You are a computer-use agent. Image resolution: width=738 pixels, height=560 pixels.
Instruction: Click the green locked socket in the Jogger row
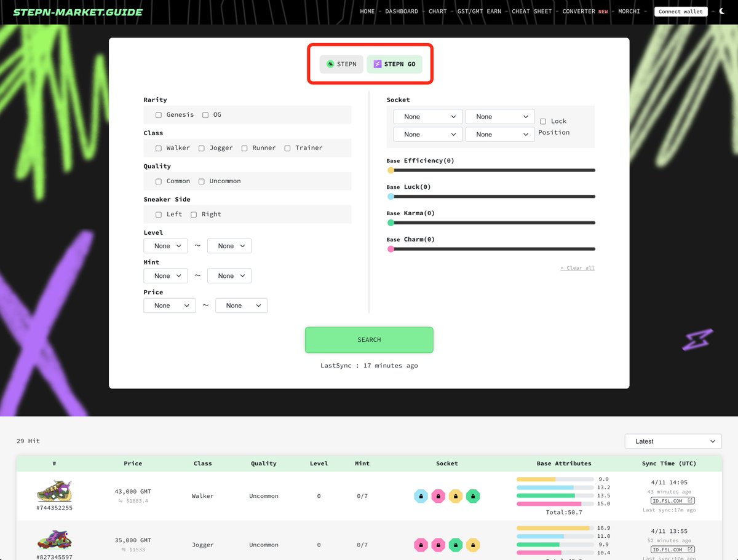pos(455,545)
